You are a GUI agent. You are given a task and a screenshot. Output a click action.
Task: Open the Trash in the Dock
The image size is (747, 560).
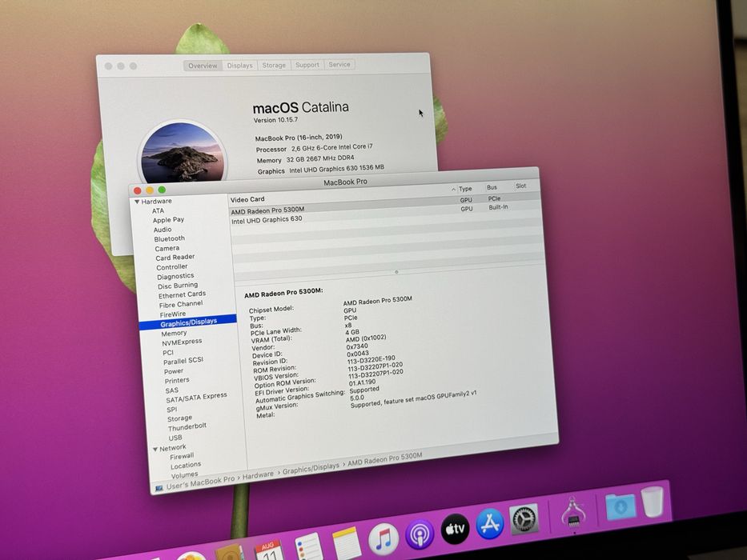pos(653,502)
